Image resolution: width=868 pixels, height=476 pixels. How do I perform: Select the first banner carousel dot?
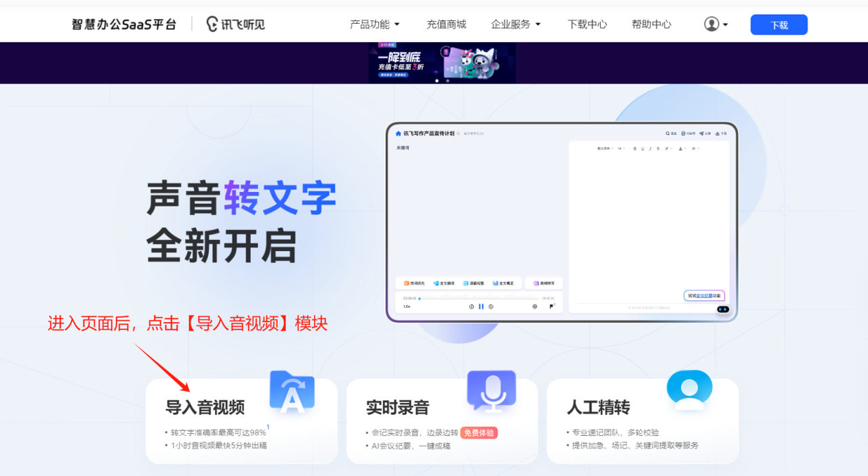tap(437, 81)
